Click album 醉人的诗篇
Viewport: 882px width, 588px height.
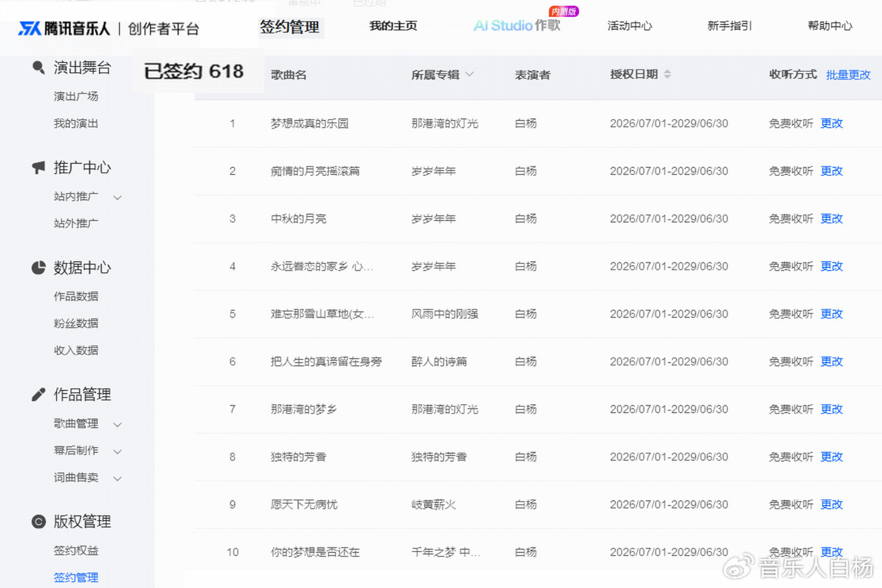(439, 361)
